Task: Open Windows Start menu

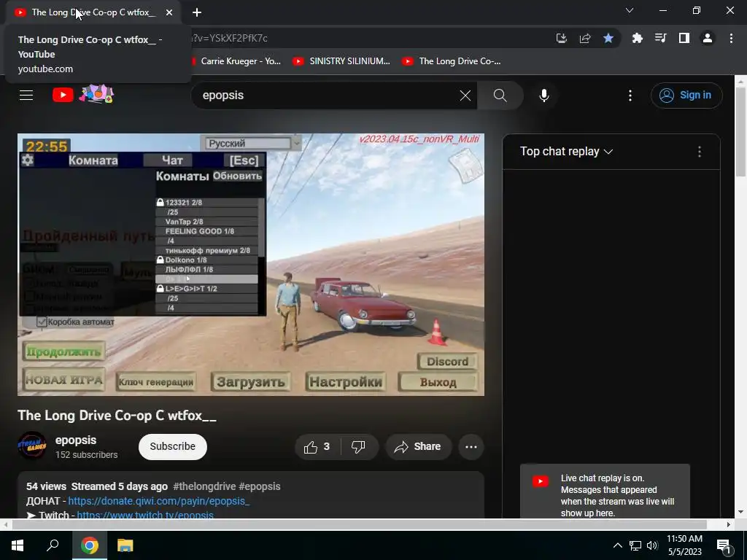Action: [18, 545]
